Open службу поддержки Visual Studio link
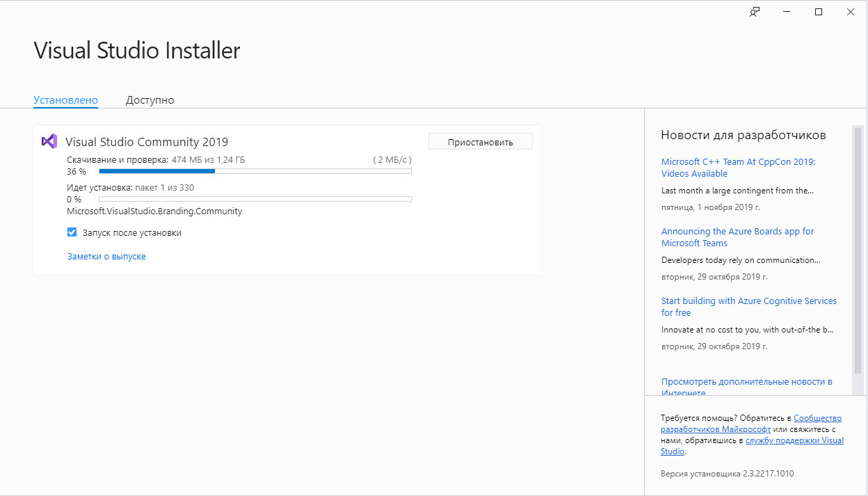868x496 pixels. click(x=794, y=440)
